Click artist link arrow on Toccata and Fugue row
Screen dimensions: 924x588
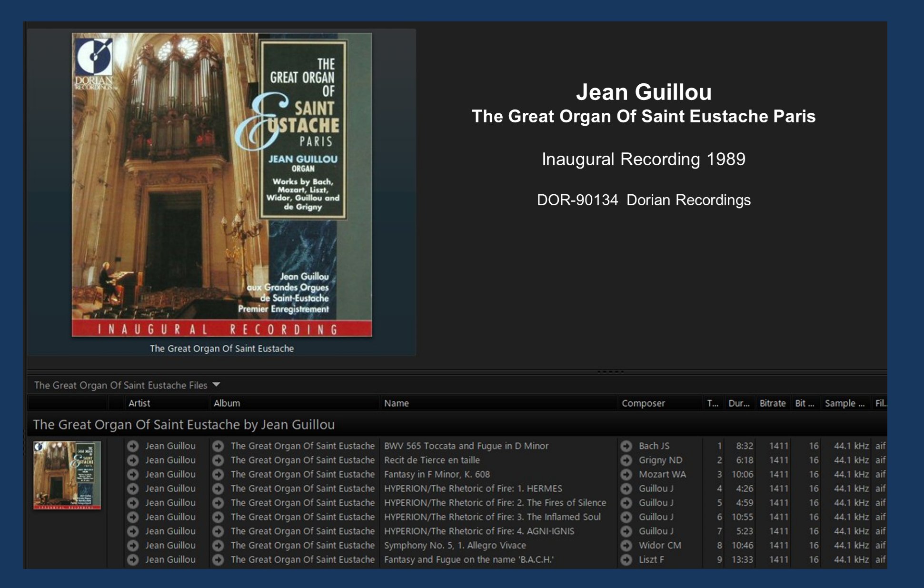click(x=133, y=446)
